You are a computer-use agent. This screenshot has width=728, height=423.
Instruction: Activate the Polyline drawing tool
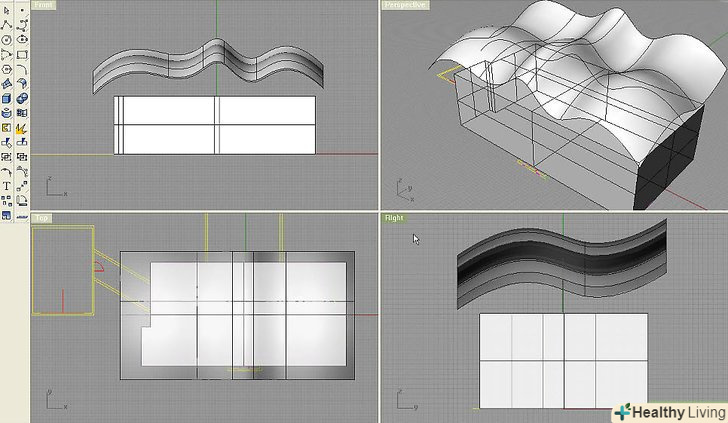pyautogui.click(x=7, y=27)
